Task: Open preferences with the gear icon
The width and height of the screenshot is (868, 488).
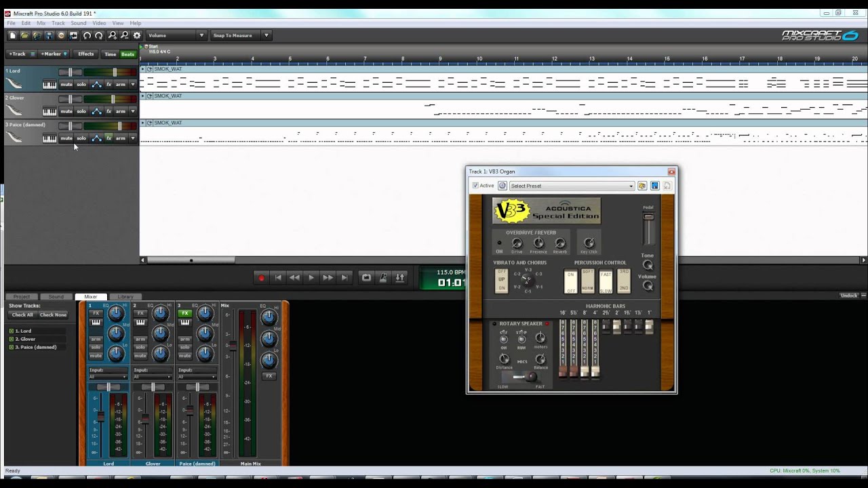Action: [137, 35]
